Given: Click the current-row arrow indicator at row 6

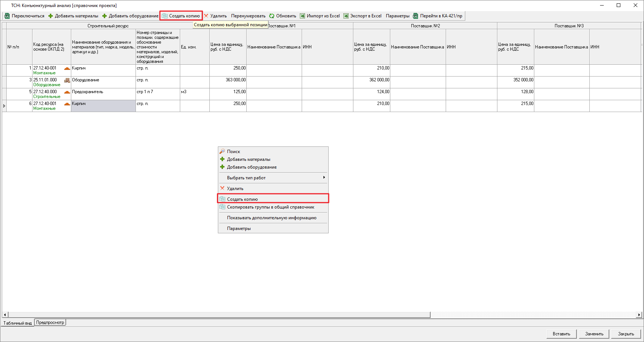Looking at the screenshot, I should tap(4, 106).
